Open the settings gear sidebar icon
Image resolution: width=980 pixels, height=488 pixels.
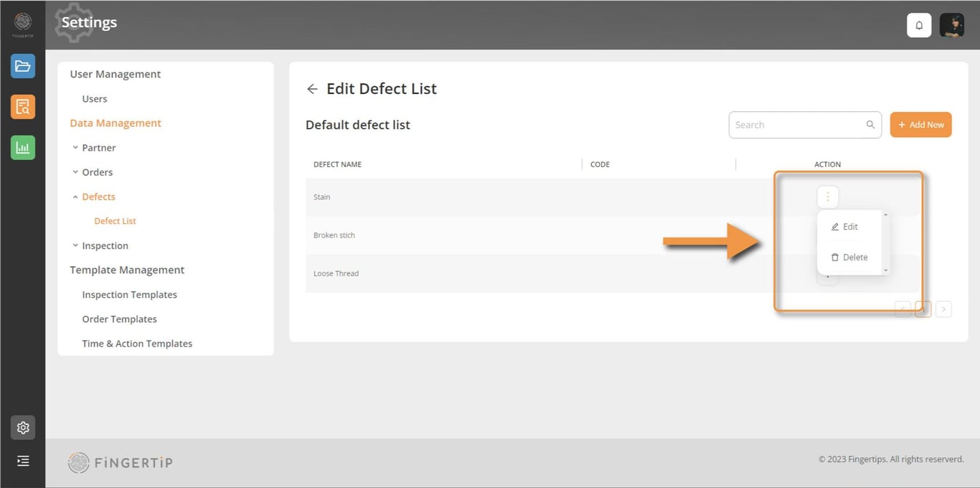pyautogui.click(x=23, y=428)
